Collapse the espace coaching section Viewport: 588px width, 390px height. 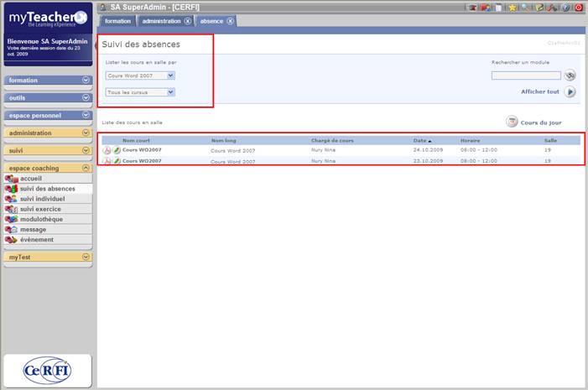(86, 168)
